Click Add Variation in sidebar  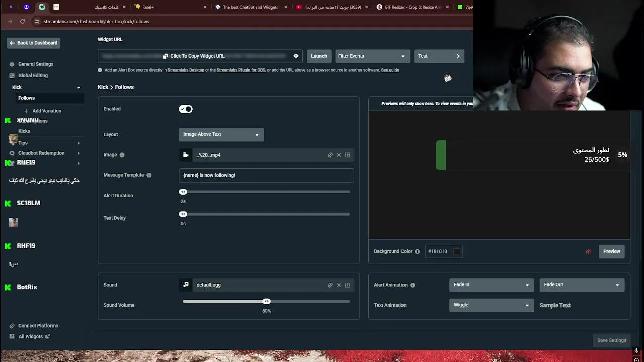pyautogui.click(x=47, y=111)
